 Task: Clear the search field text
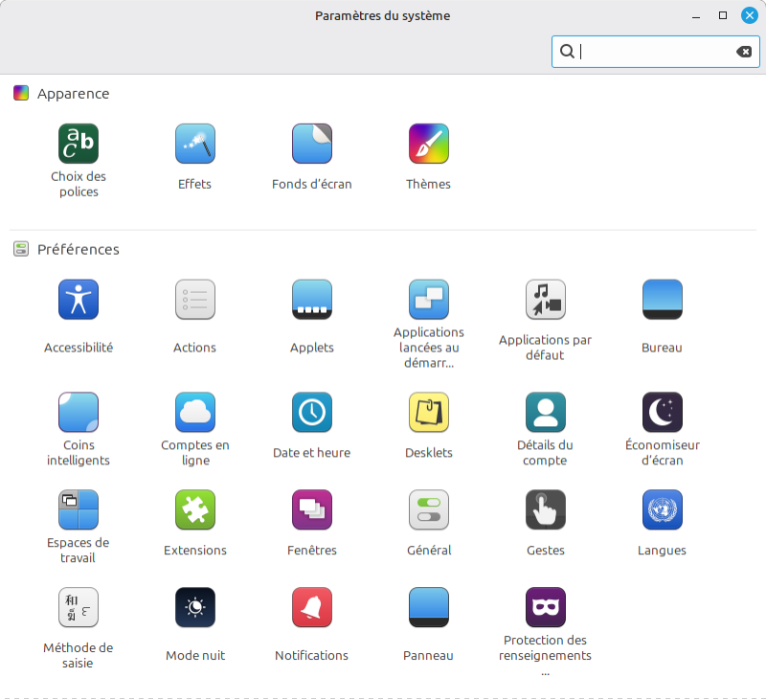click(x=744, y=52)
